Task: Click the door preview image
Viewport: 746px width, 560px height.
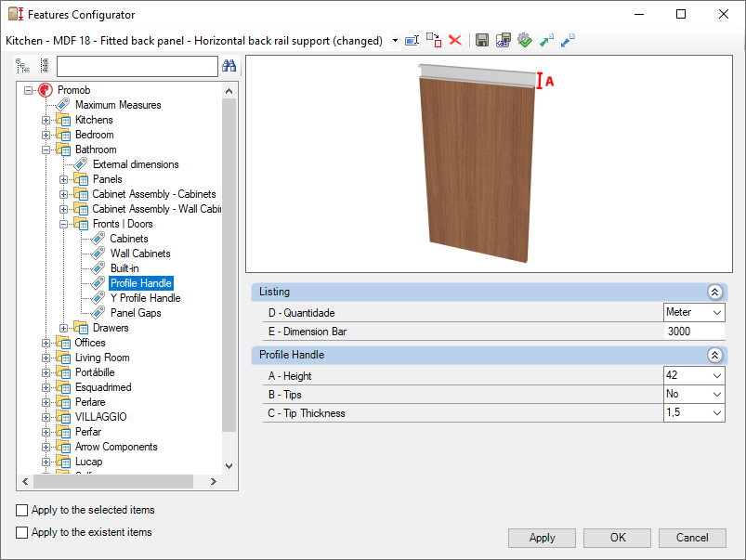Action: coord(489,164)
